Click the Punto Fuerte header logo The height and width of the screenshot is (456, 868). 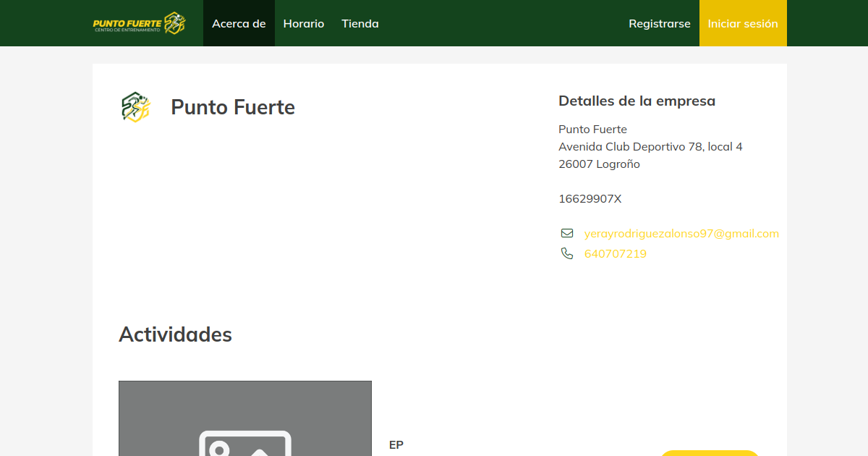tap(139, 23)
